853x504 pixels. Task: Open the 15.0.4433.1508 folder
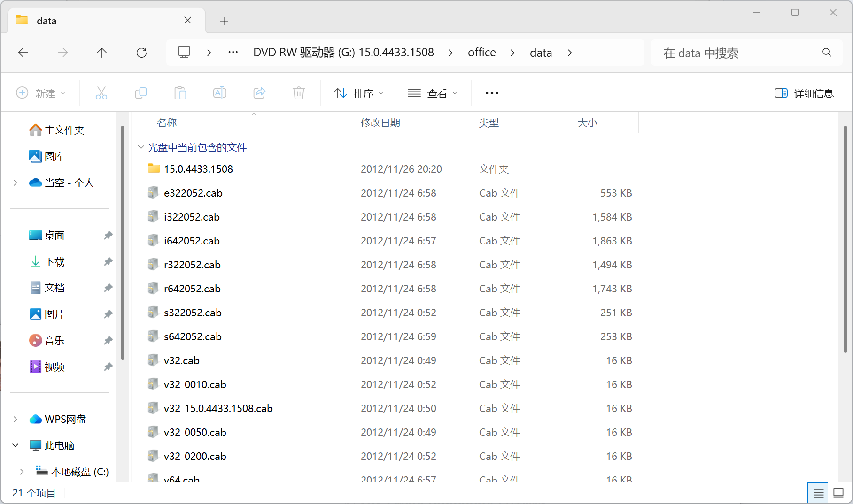point(198,169)
